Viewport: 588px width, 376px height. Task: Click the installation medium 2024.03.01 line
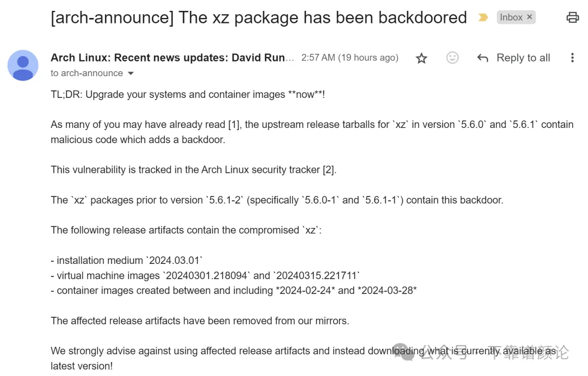[x=126, y=260]
